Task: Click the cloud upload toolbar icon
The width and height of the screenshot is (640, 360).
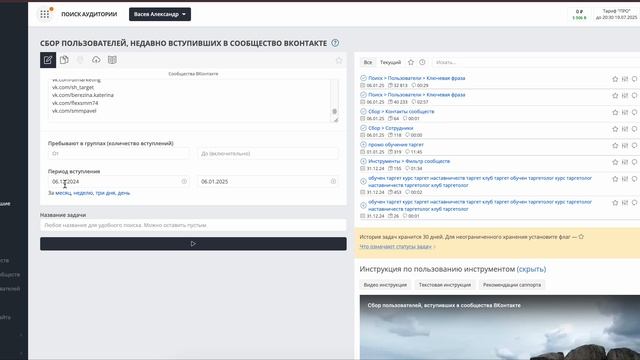Action: click(96, 60)
